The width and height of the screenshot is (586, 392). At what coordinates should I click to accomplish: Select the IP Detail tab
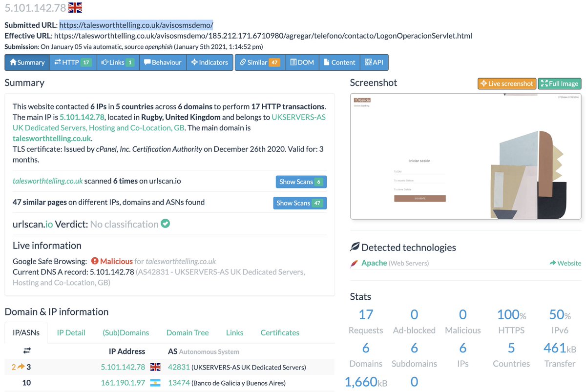(x=71, y=332)
